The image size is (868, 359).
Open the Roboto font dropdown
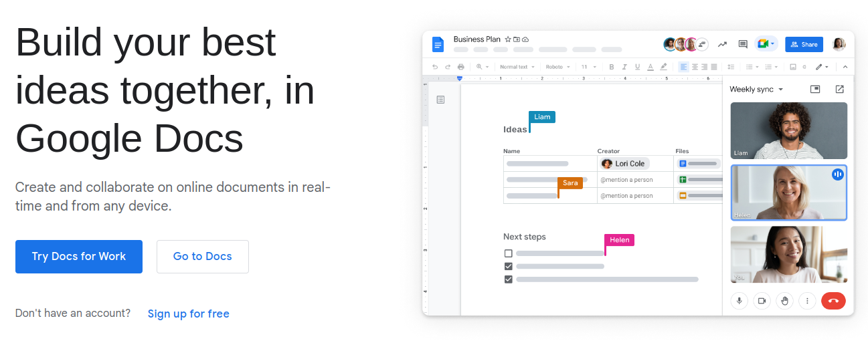tap(557, 67)
